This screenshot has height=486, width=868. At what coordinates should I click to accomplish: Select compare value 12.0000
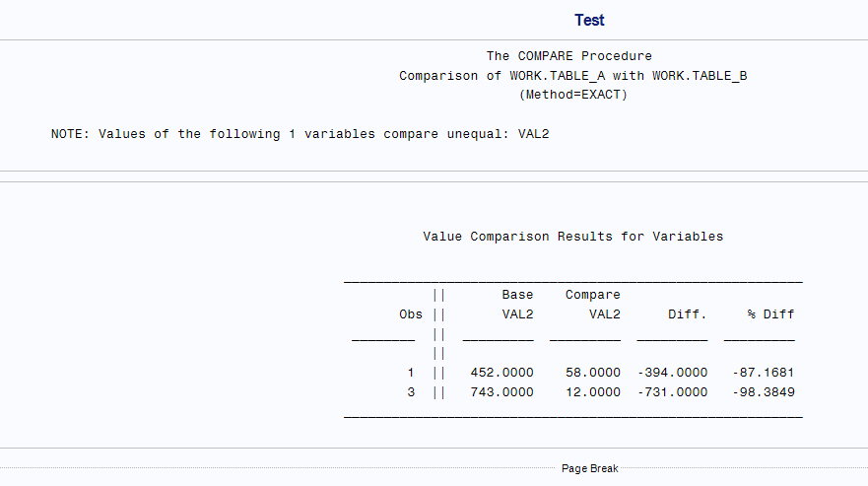[592, 392]
